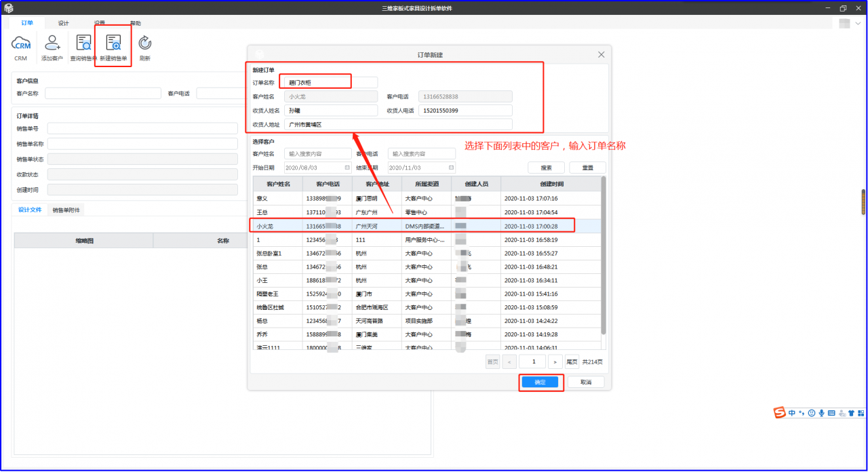The image size is (868, 472).
Task: Click the 新建销售单 new sales order icon
Action: 113,43
